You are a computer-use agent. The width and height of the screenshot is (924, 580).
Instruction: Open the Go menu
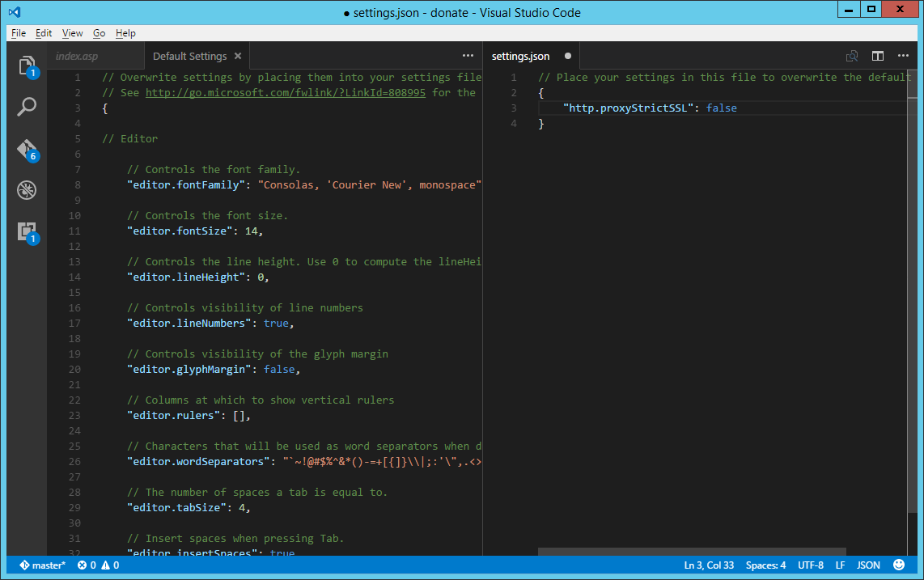tap(99, 33)
